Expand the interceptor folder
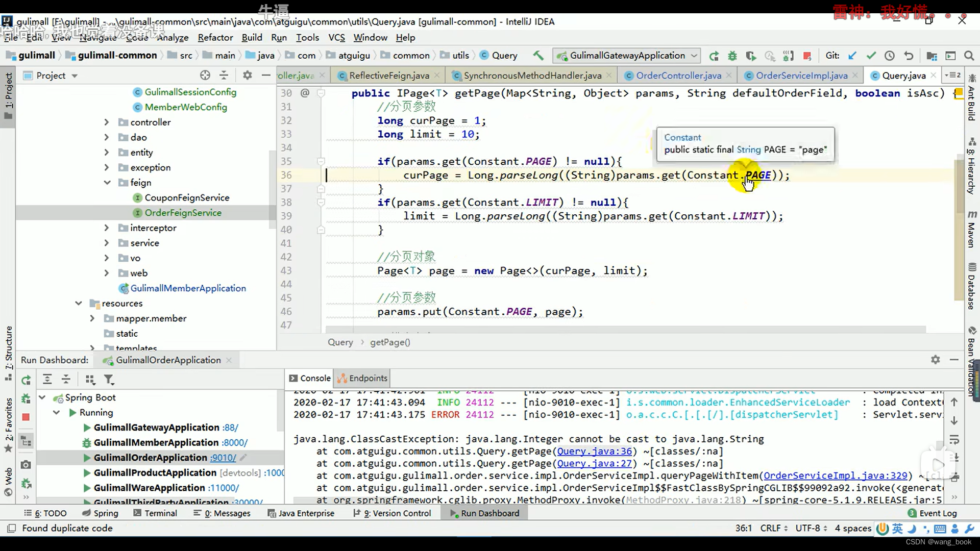The width and height of the screenshot is (980, 551). coord(106,228)
